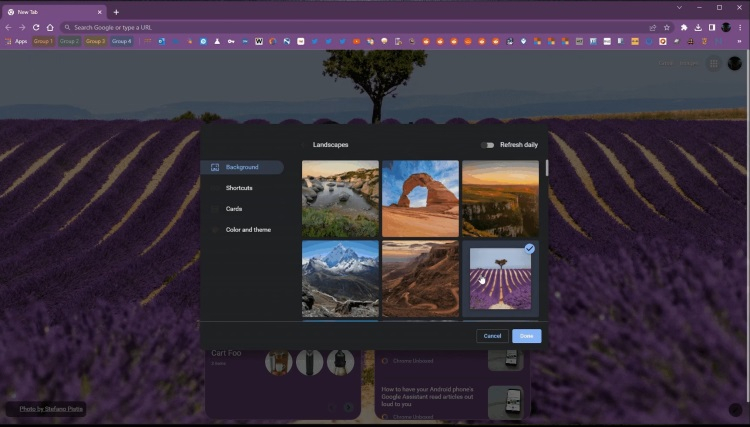This screenshot has width=750, height=427.
Task: Click the Cancel button
Action: coord(492,336)
